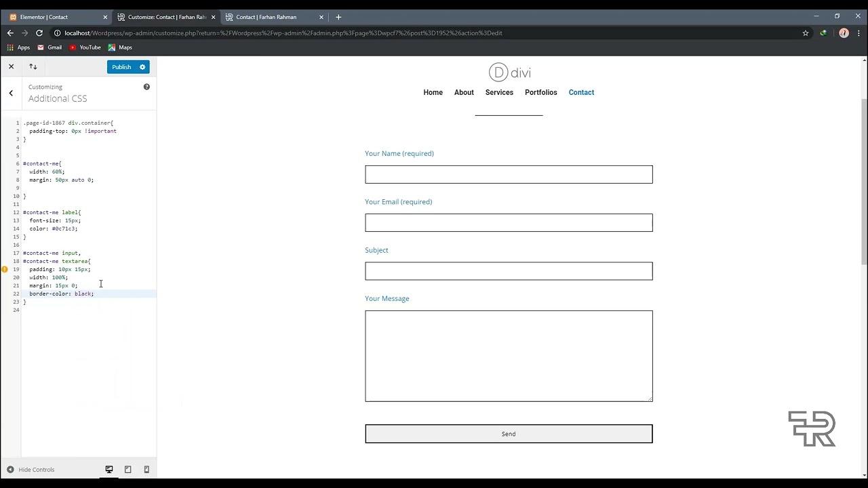Open the Apps bookmarks shortcut
The height and width of the screenshot is (488, 868).
[x=19, y=47]
